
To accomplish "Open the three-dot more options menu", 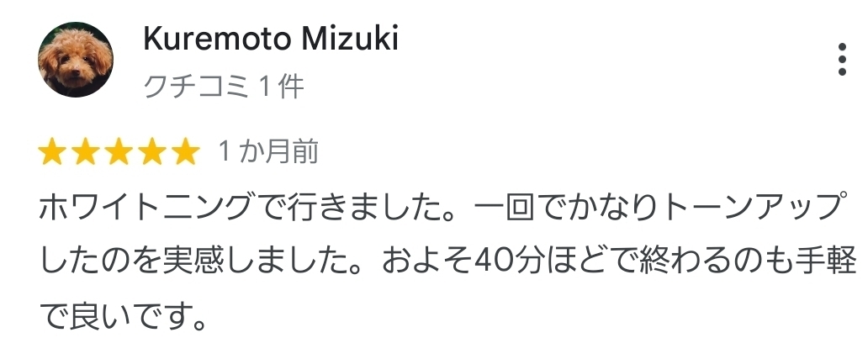I will point(841,59).
